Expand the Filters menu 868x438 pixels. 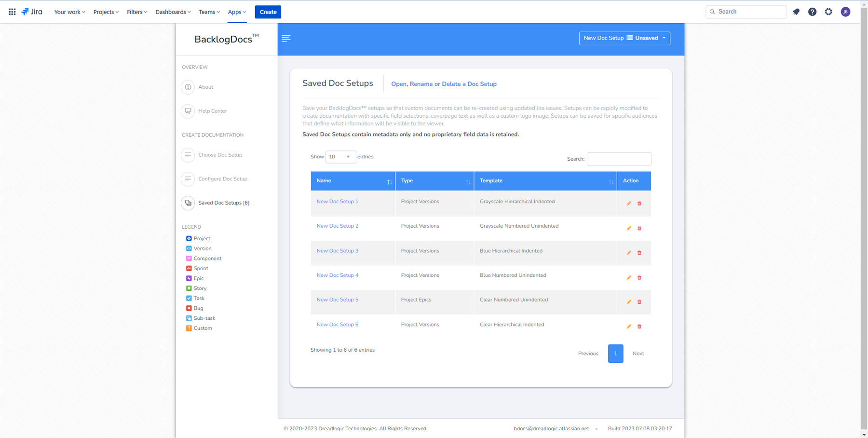[137, 12]
